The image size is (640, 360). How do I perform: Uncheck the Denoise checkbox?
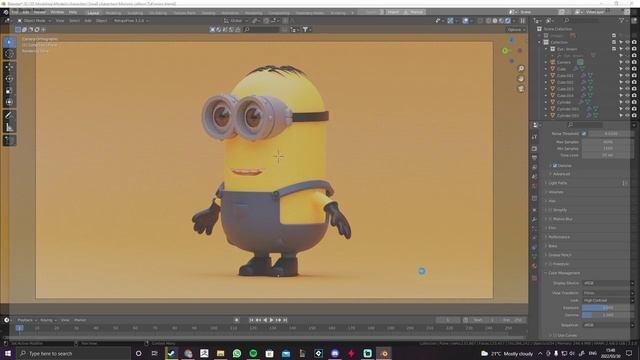[x=555, y=165]
